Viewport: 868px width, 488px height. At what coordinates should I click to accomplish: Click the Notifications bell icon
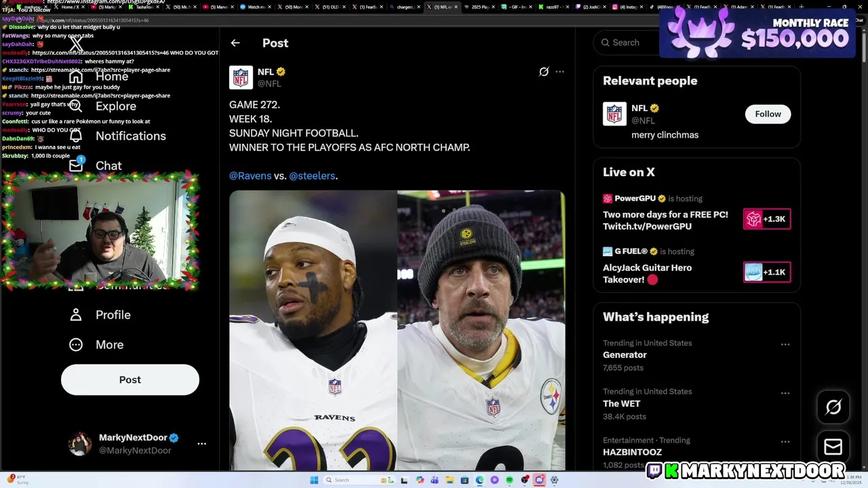[76, 136]
